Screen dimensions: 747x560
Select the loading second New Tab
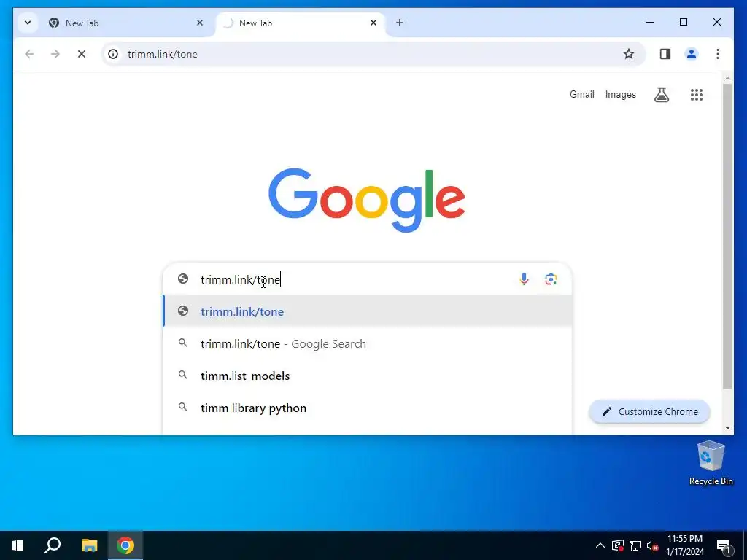(299, 23)
